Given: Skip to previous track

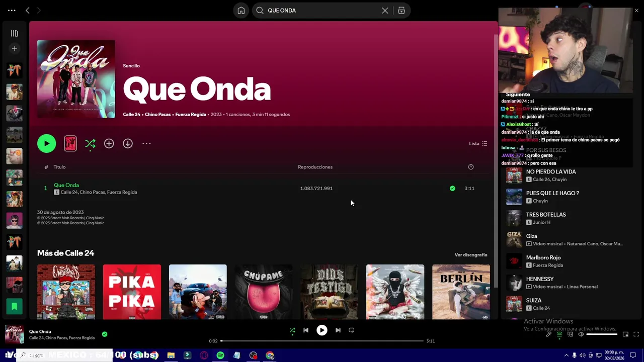Looking at the screenshot, I should point(306,330).
